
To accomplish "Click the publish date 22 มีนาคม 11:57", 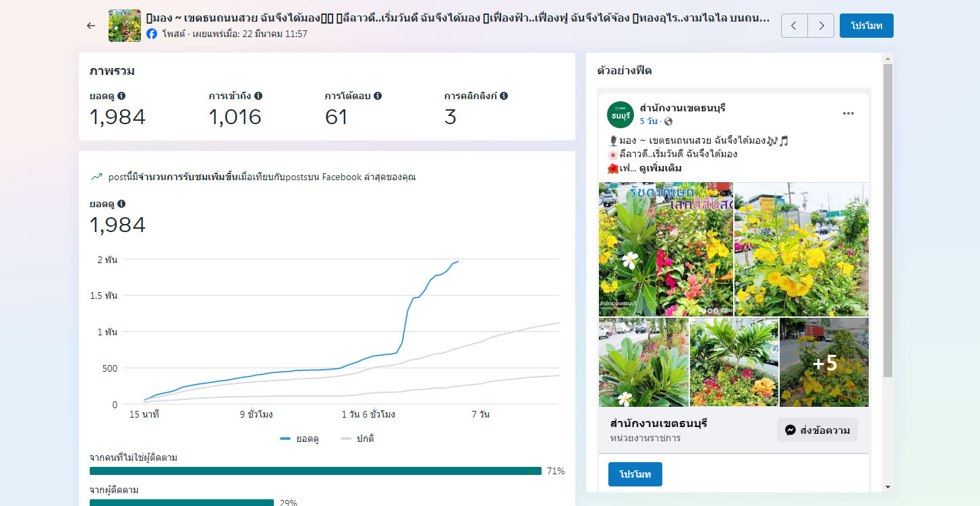I will click(275, 33).
